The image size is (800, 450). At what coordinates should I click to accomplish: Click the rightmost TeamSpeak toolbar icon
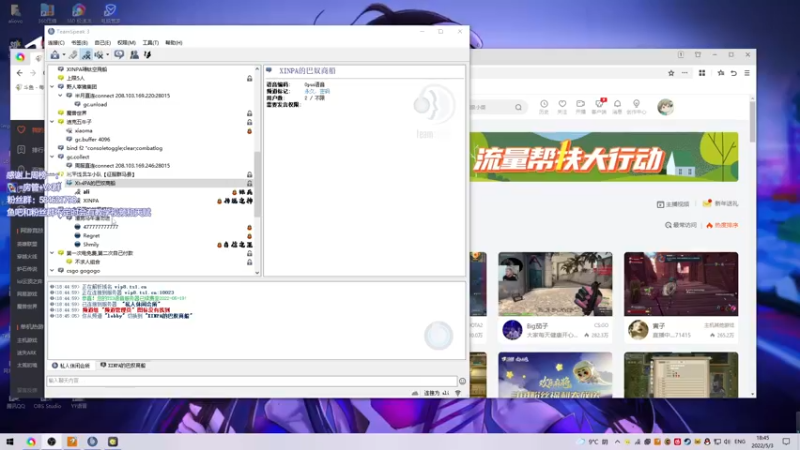147,55
